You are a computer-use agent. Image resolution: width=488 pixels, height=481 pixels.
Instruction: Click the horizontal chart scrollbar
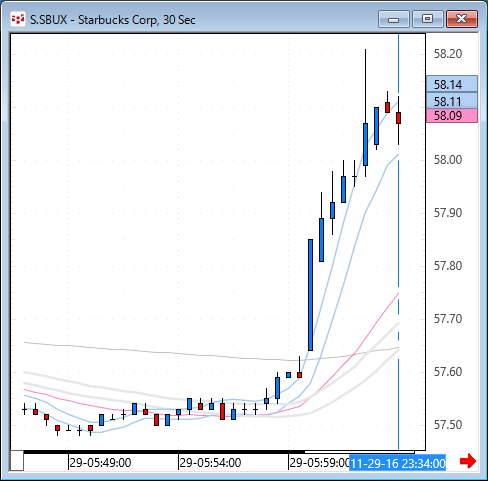tap(219, 452)
